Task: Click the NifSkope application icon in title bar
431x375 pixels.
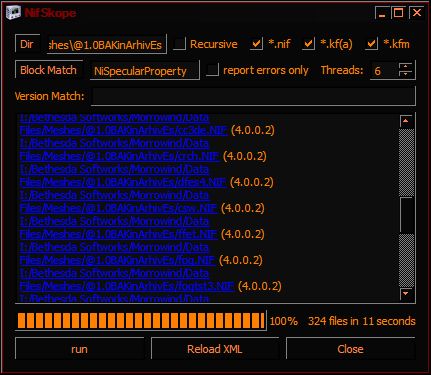Action: [14, 13]
